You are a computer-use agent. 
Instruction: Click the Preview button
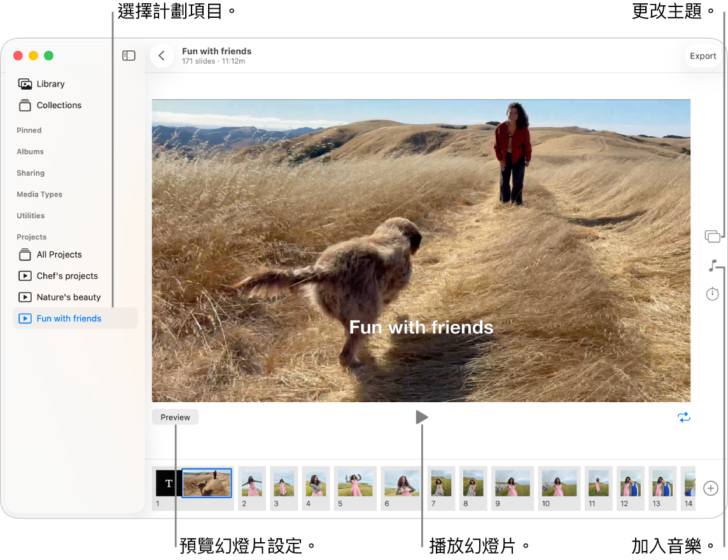pos(175,417)
